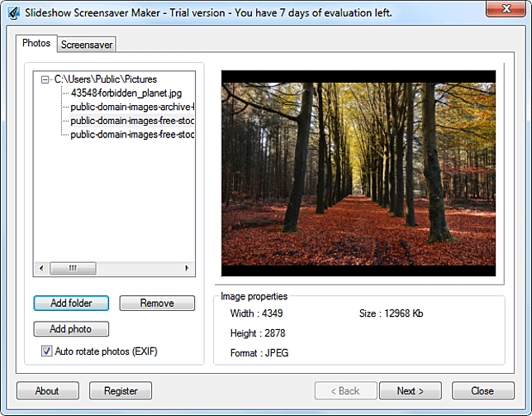Click the forest photo preview
This screenshot has height=416, width=532.
pyautogui.click(x=359, y=174)
